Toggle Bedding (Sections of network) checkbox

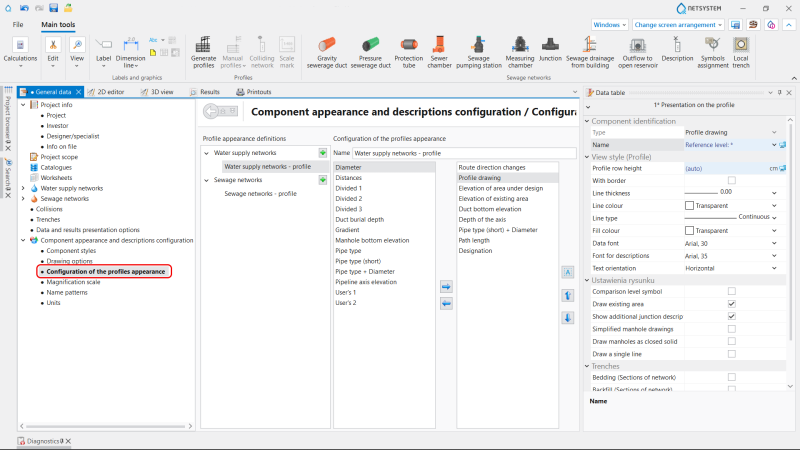click(x=732, y=378)
